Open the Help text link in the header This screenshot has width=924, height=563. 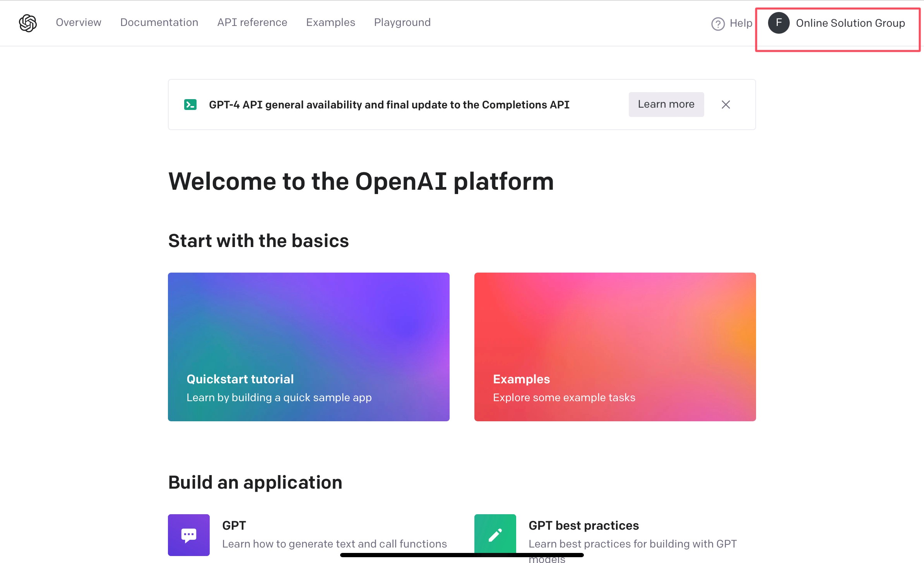[741, 23]
